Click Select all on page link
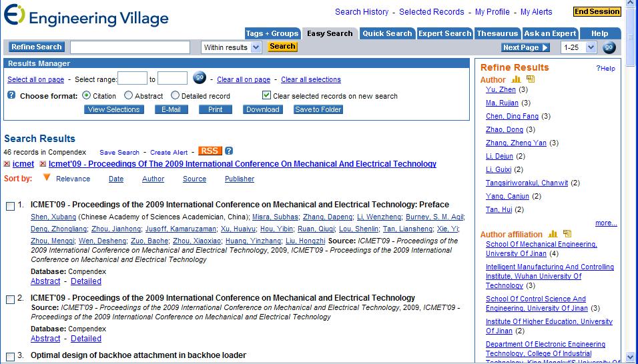Screen dimensions: 638x364 coord(36,79)
